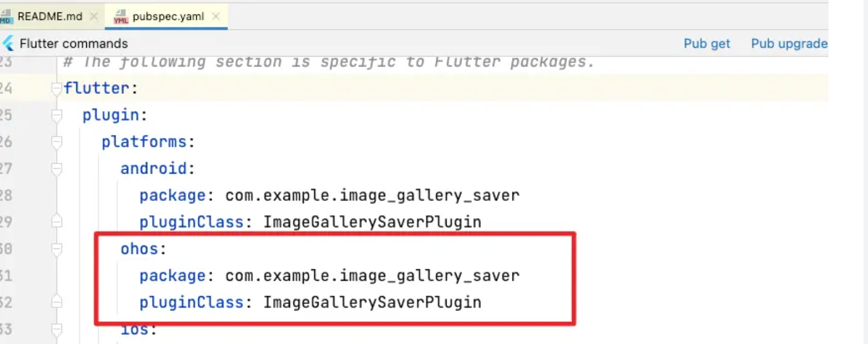Collapse the plugin: section fold marker
Image resolution: width=868 pixels, height=344 pixels.
56,115
